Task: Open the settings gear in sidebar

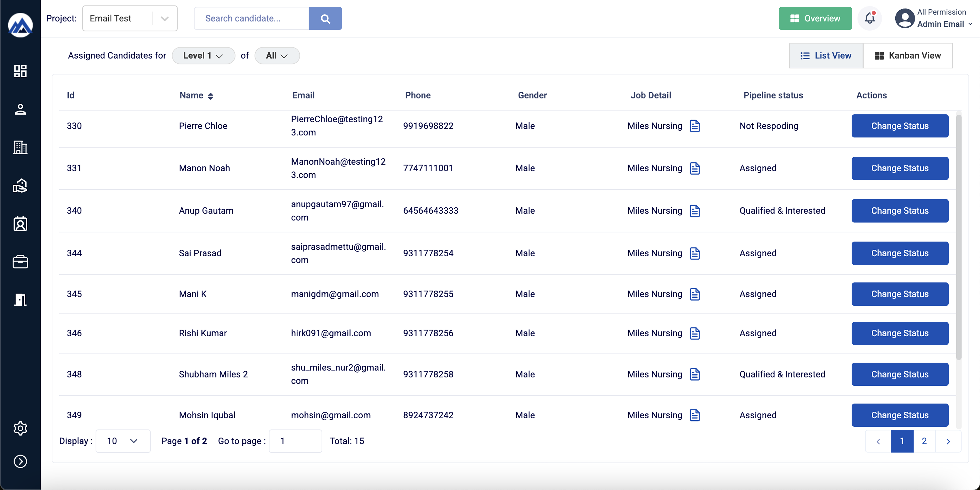Action: pos(20,428)
